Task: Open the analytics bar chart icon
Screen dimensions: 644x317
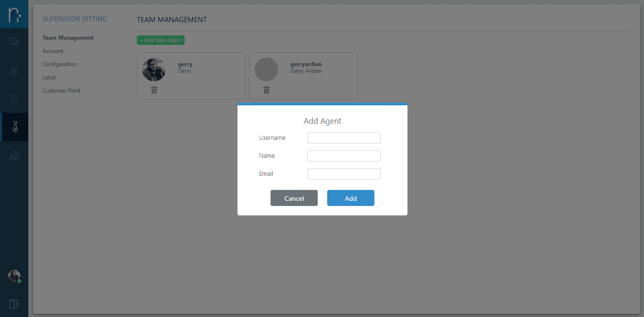Action: tap(14, 155)
